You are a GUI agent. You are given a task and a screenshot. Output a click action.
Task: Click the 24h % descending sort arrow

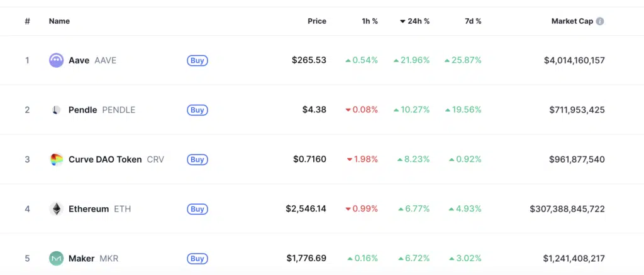pyautogui.click(x=402, y=21)
